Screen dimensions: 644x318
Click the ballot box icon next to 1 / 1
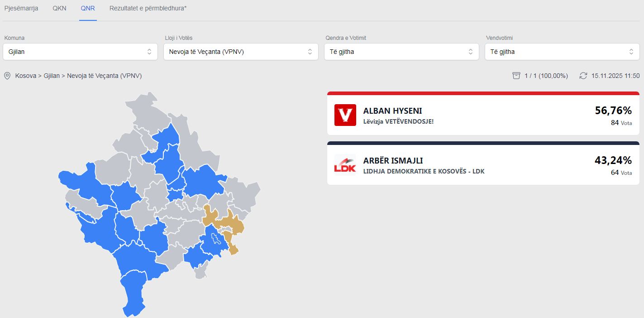(x=516, y=76)
